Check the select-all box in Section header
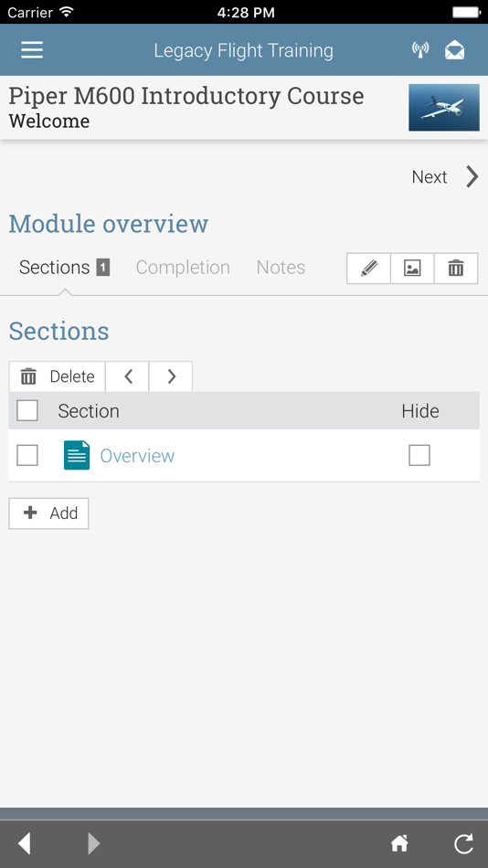488x868 pixels. click(x=27, y=411)
